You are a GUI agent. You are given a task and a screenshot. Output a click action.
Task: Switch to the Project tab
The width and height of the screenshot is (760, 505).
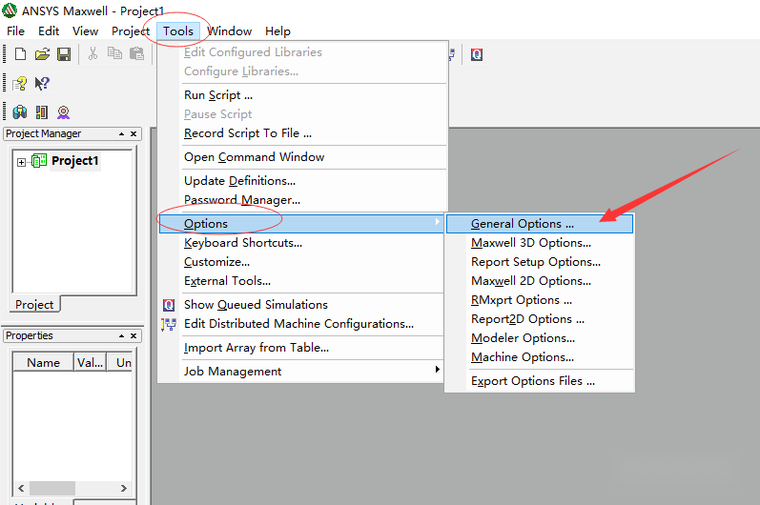point(34,304)
